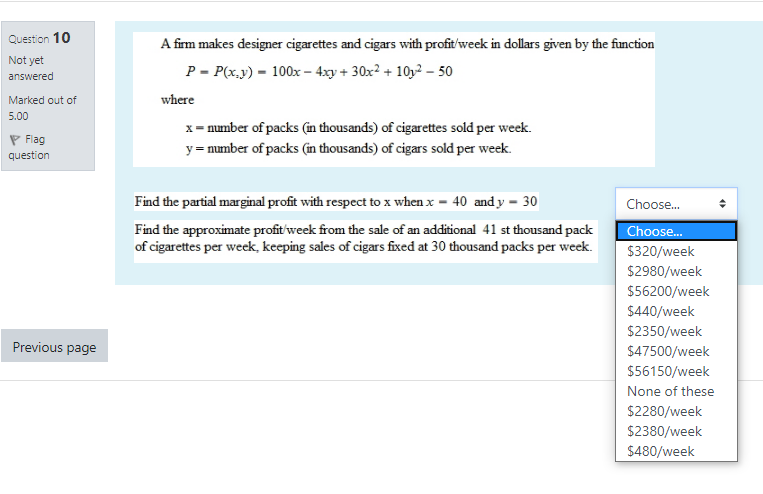
Task: Select the $440/week option
Action: click(676, 311)
